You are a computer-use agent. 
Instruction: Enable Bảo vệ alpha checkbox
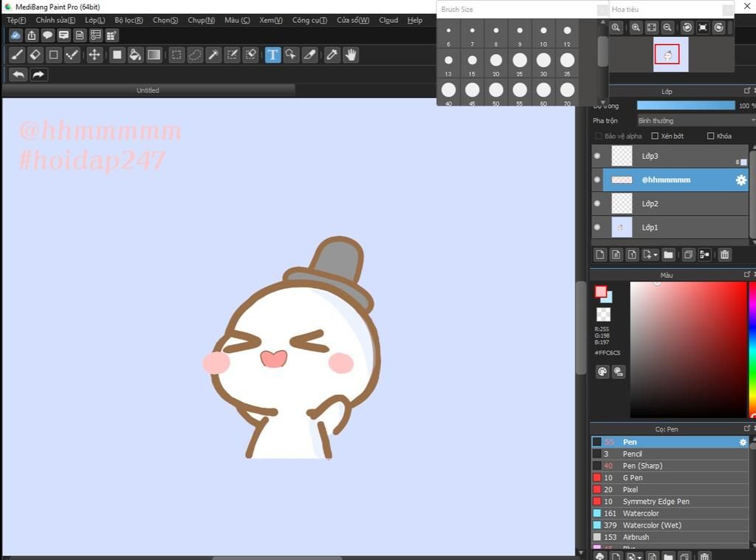[598, 136]
